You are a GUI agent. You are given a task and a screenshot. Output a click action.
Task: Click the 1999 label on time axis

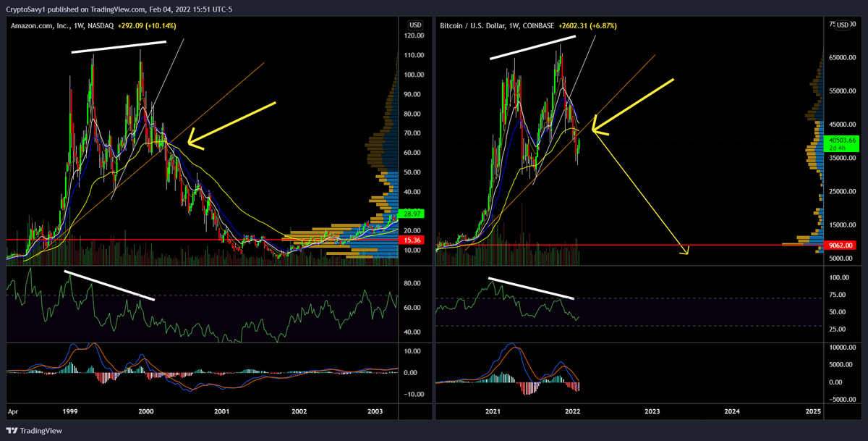click(70, 411)
